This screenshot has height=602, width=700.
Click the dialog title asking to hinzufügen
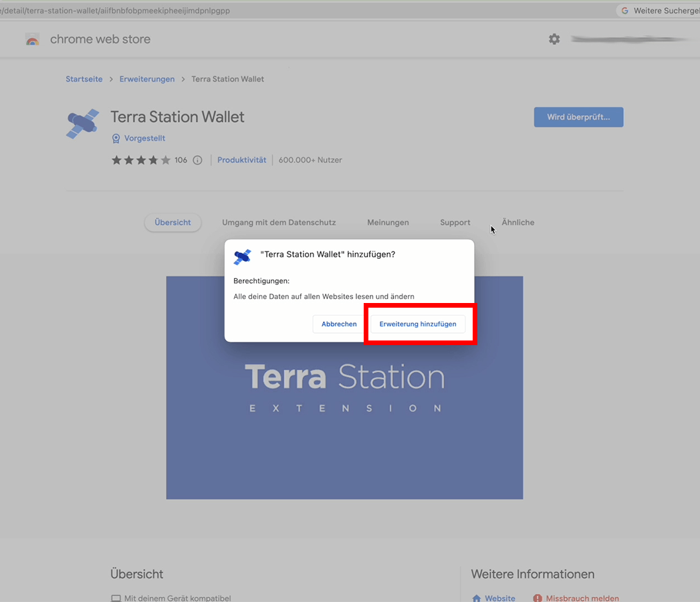(x=328, y=254)
